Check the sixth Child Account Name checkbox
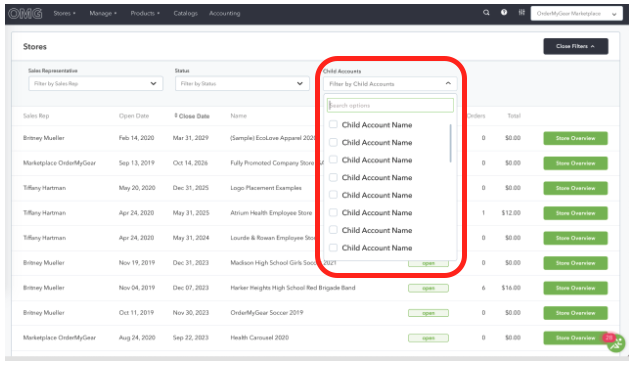 [x=333, y=212]
